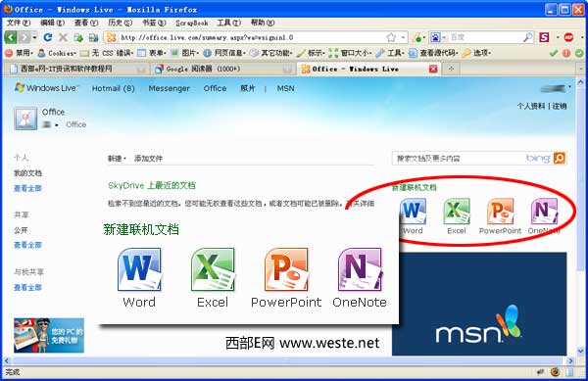Click the profile picture next to Office
Screen dimensions: 588x381
(x=25, y=119)
